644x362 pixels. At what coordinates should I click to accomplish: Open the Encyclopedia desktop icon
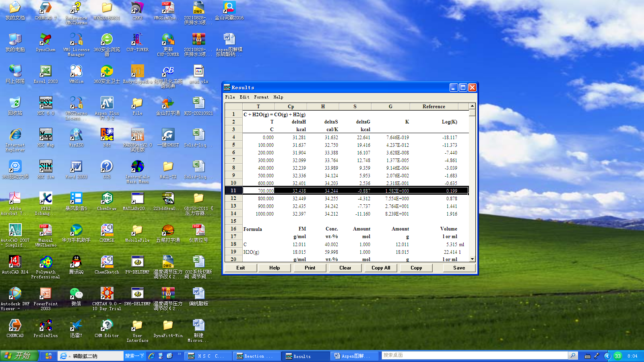(137, 74)
